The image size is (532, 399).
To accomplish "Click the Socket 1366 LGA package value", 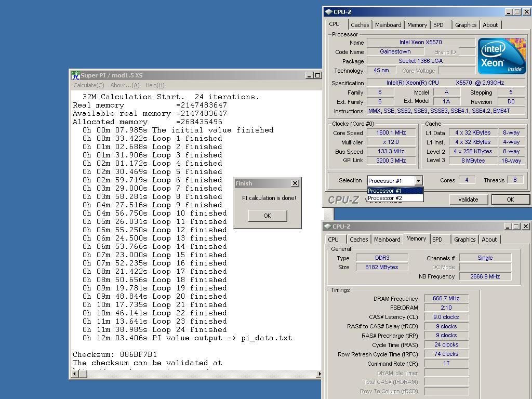I will 421,61.
